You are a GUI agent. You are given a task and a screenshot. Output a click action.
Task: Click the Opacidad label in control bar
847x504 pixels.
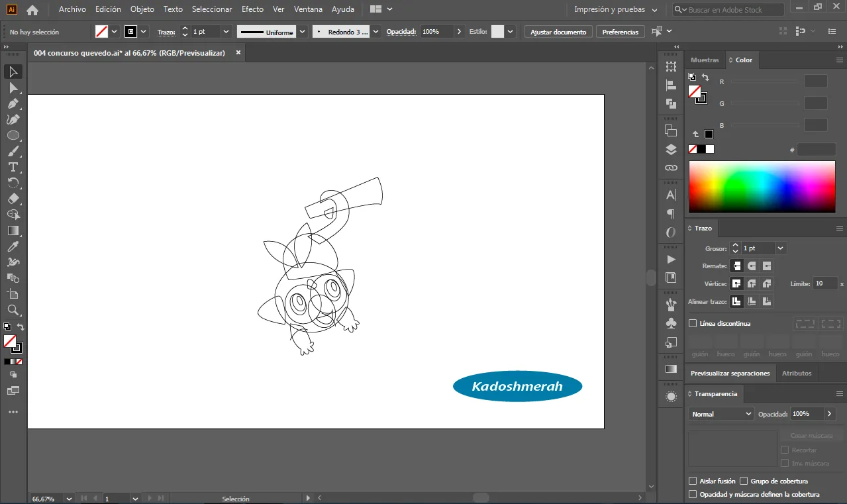point(401,32)
